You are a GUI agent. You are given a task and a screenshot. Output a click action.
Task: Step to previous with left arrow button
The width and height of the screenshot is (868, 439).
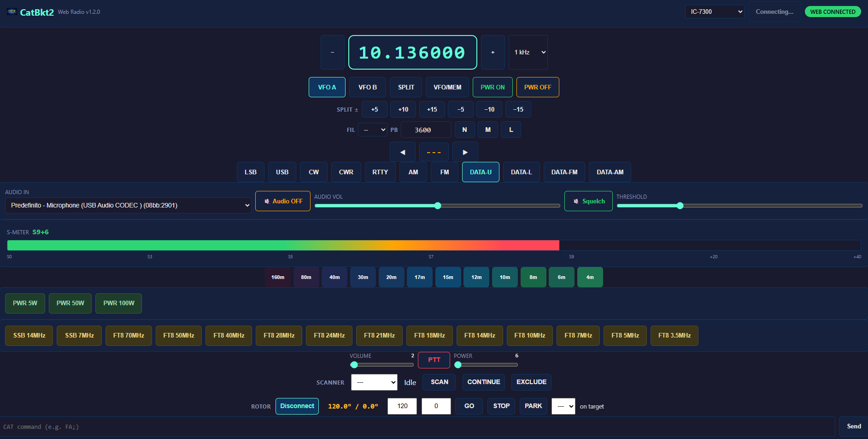click(403, 152)
